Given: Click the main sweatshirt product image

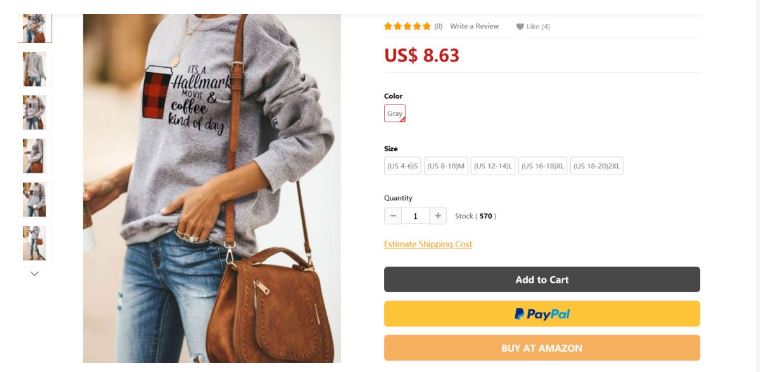Looking at the screenshot, I should click(212, 188).
